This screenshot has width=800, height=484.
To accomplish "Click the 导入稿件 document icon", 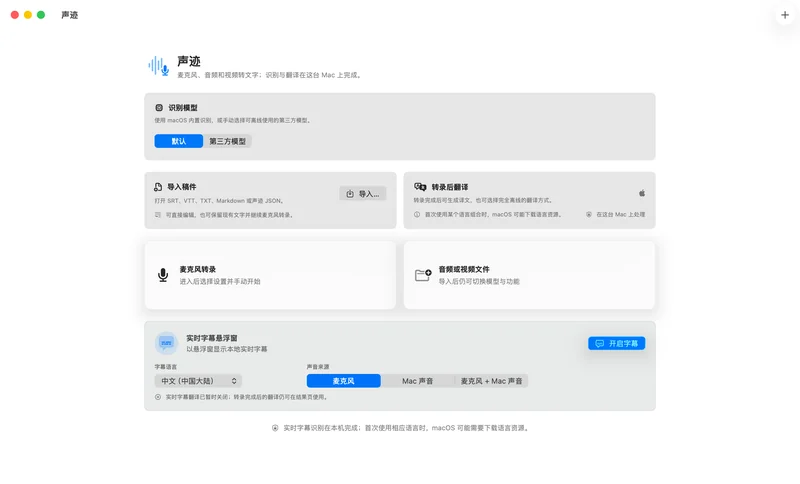I will click(x=158, y=187).
